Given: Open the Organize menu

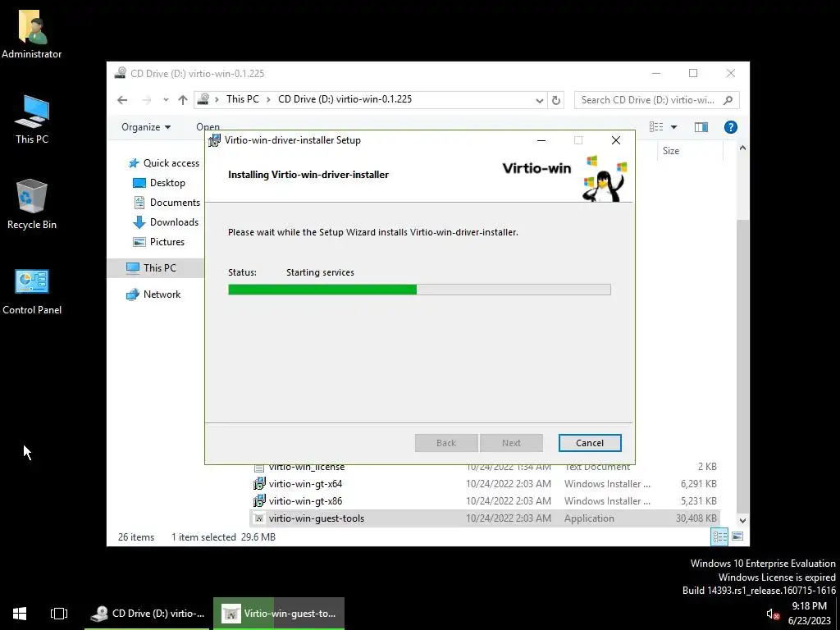Looking at the screenshot, I should [x=146, y=127].
